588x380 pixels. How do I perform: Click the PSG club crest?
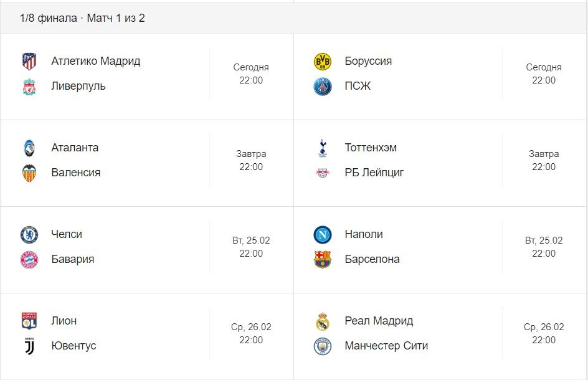323,87
